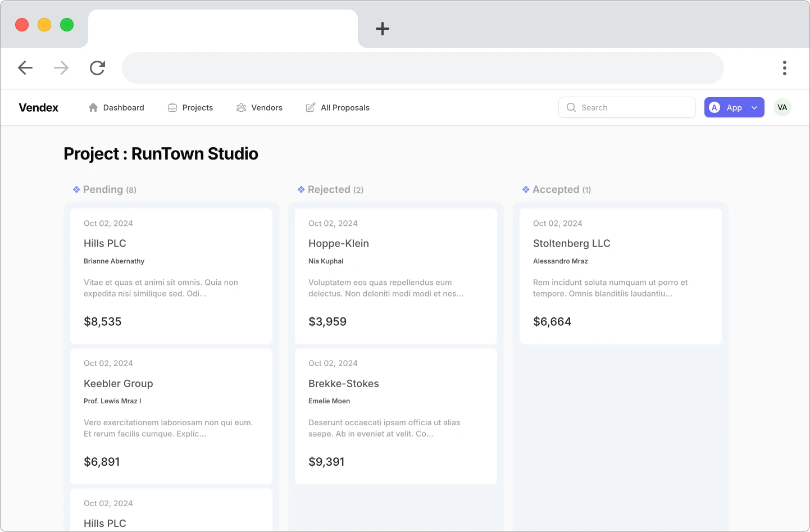Open a new browser tab with plus icon
Viewport: 810px width, 532px height.
(383, 29)
